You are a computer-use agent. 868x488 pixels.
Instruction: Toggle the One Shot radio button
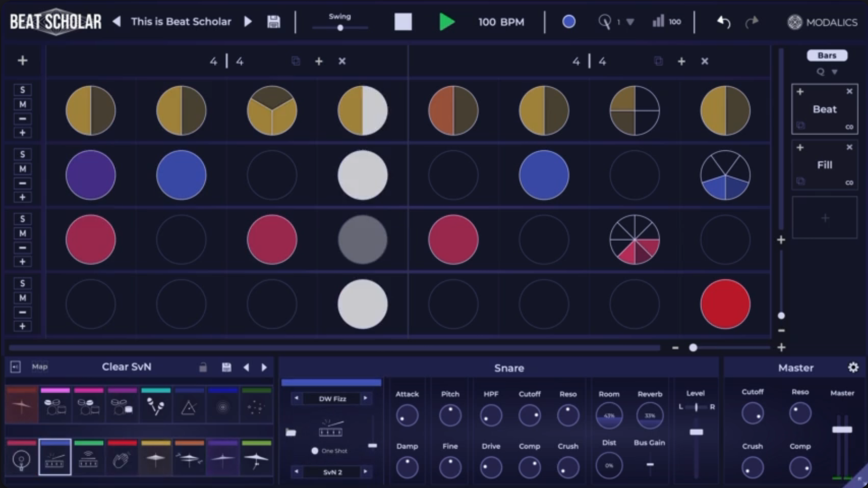coord(315,451)
